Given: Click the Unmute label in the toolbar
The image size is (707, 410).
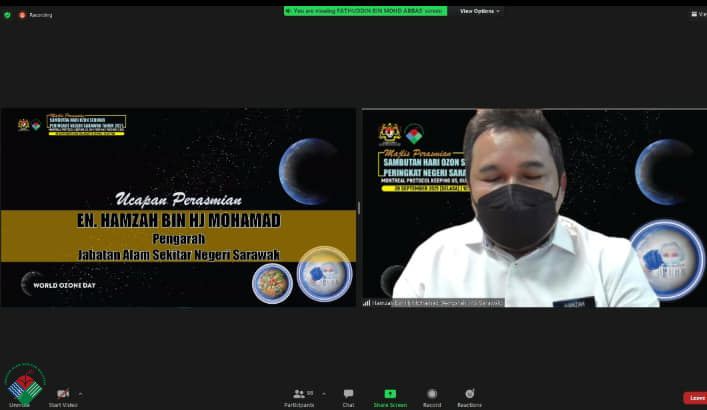Looking at the screenshot, I should [x=19, y=405].
